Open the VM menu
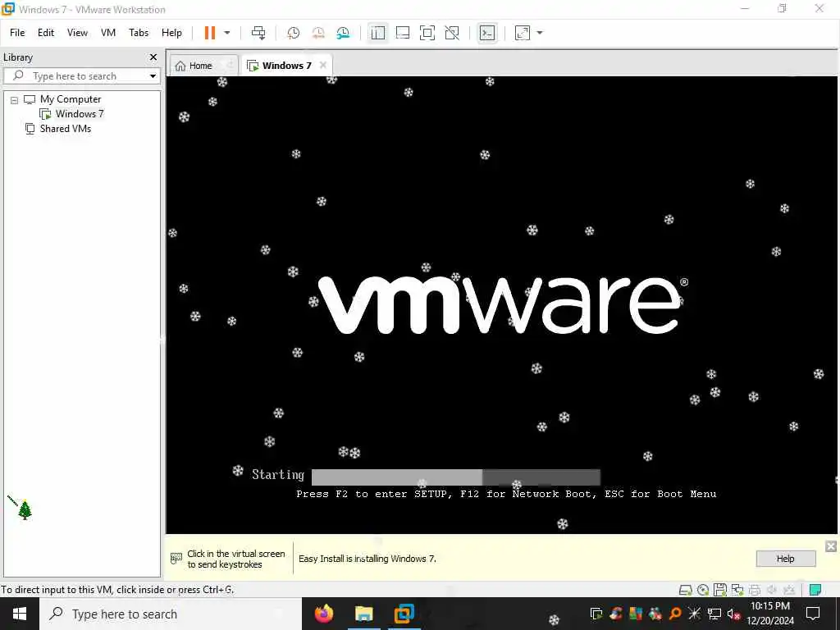840x630 pixels. [x=108, y=33]
